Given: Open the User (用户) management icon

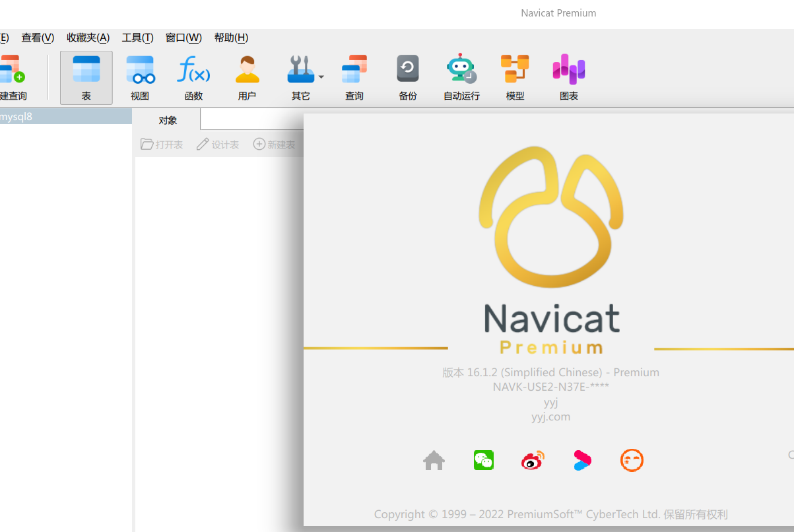Looking at the screenshot, I should coord(247,78).
